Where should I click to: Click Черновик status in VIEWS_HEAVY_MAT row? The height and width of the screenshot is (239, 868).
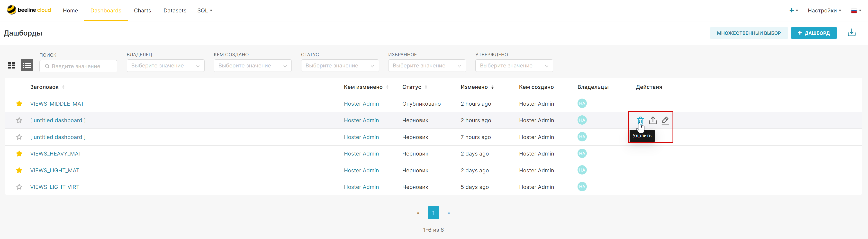click(x=415, y=153)
